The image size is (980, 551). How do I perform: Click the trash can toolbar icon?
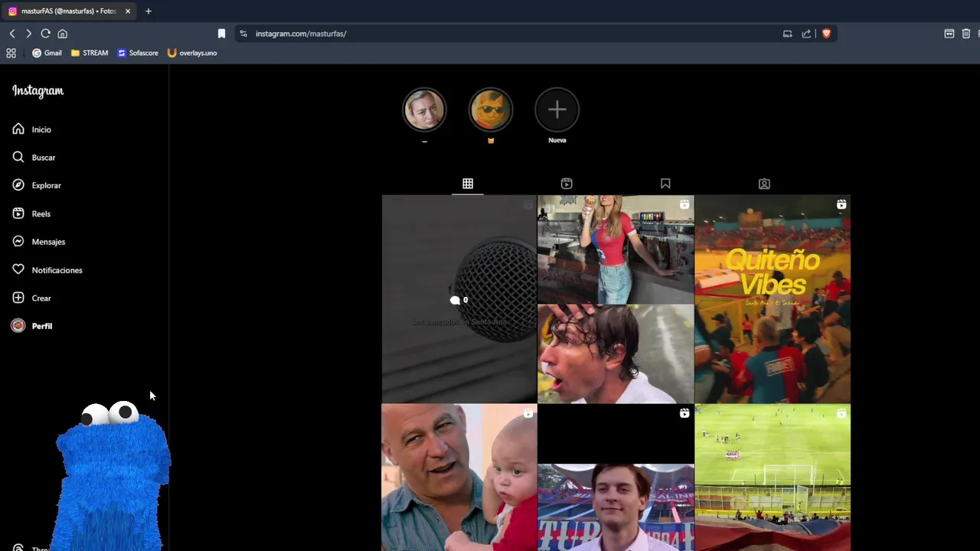966,34
